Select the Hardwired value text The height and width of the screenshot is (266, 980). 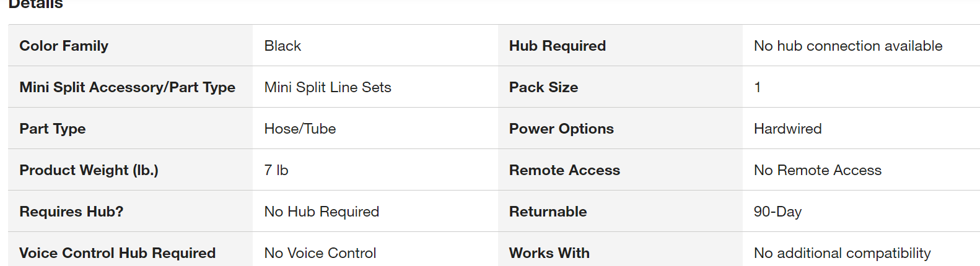point(787,129)
